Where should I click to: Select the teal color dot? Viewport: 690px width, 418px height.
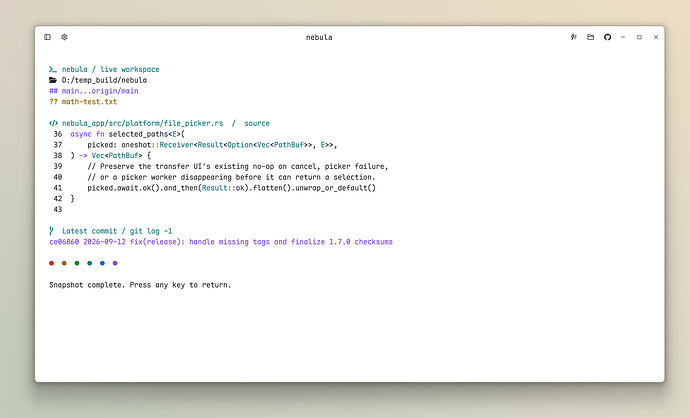click(x=90, y=263)
